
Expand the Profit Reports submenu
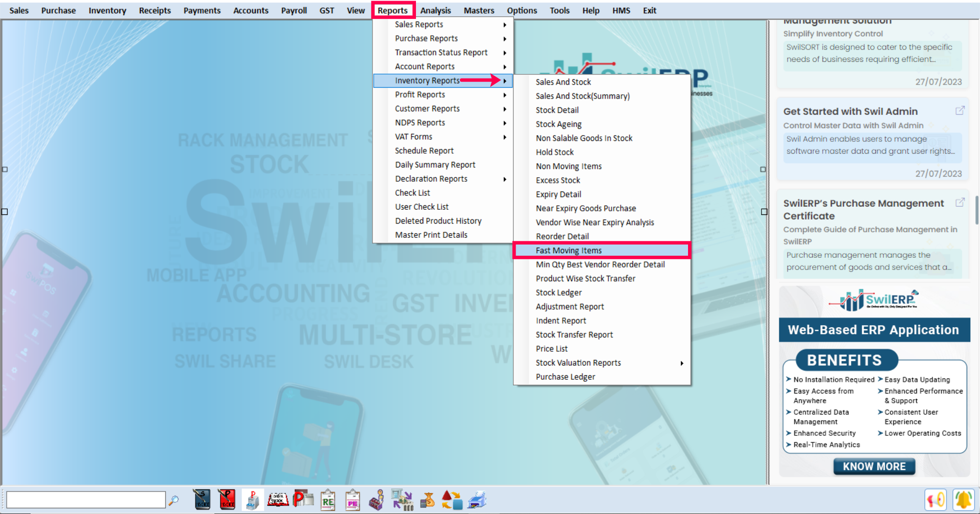[x=443, y=95]
